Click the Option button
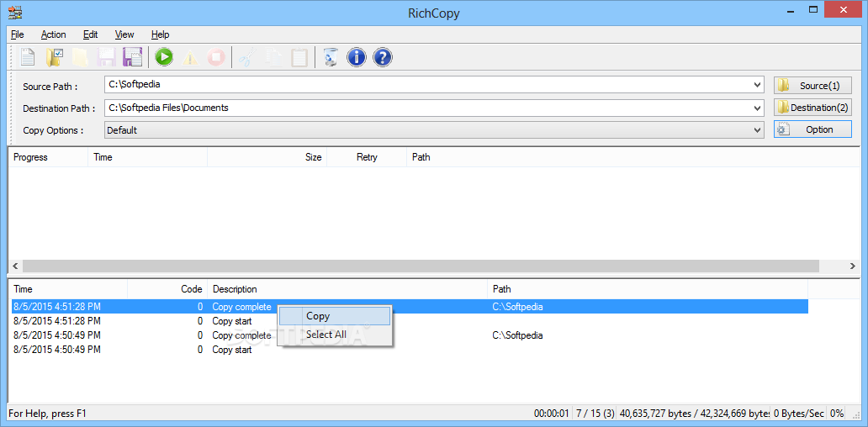The height and width of the screenshot is (427, 868). pos(812,129)
